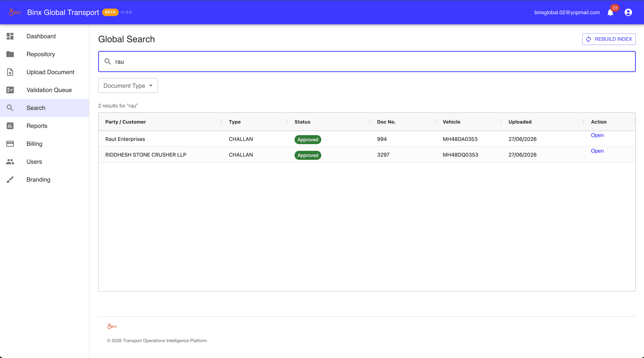
Task: Sort by Type column header
Action: [235, 122]
